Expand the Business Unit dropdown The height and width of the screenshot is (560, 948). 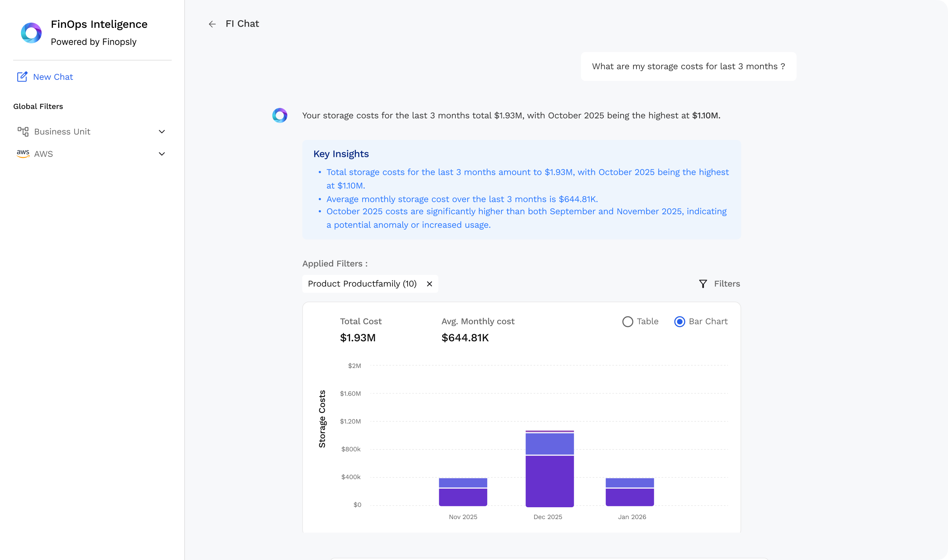pyautogui.click(x=161, y=131)
